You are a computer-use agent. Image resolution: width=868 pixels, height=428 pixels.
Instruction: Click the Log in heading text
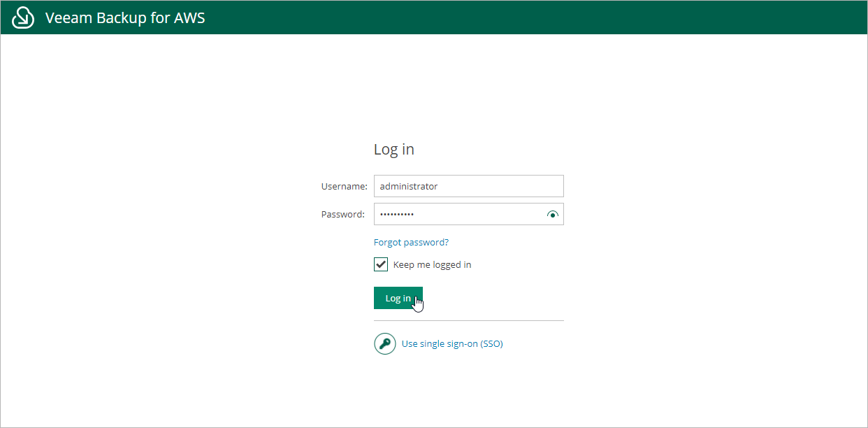point(394,149)
